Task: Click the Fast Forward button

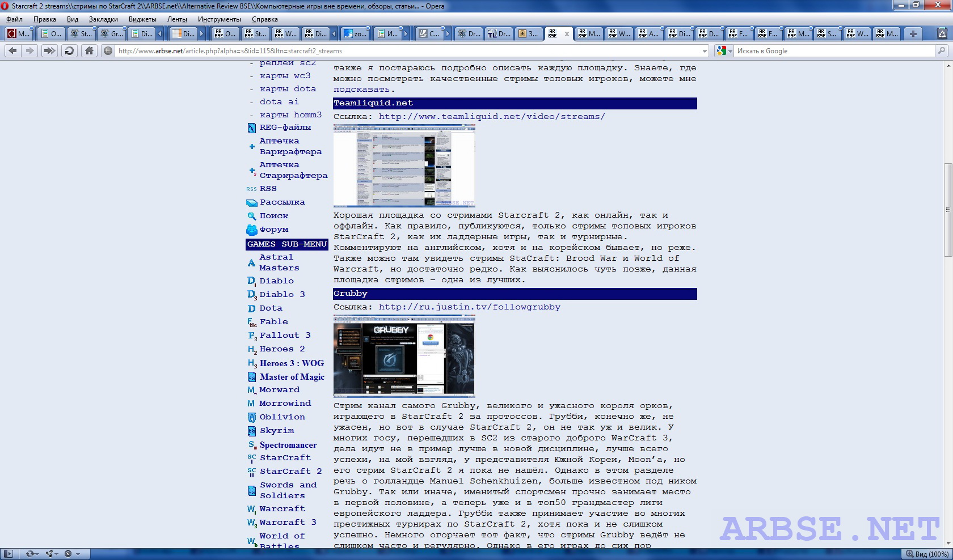Action: click(49, 51)
